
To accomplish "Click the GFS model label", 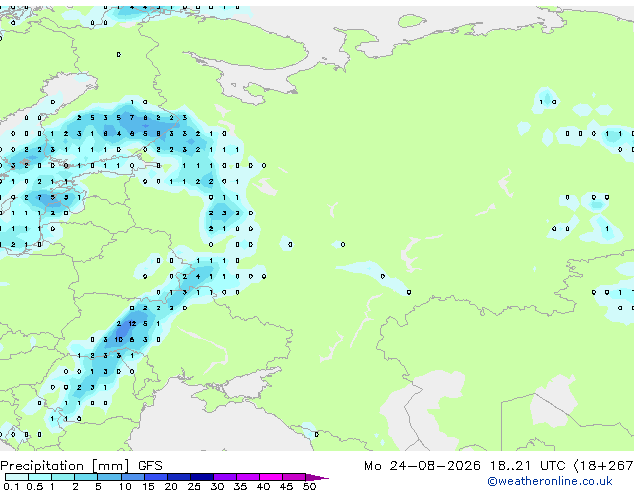I will pyautogui.click(x=150, y=465).
